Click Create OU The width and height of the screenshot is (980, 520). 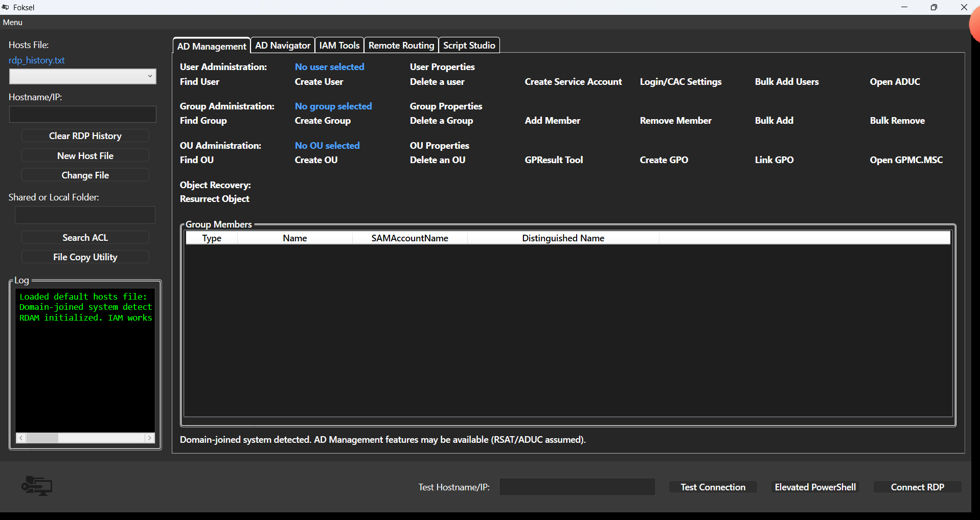coord(316,160)
